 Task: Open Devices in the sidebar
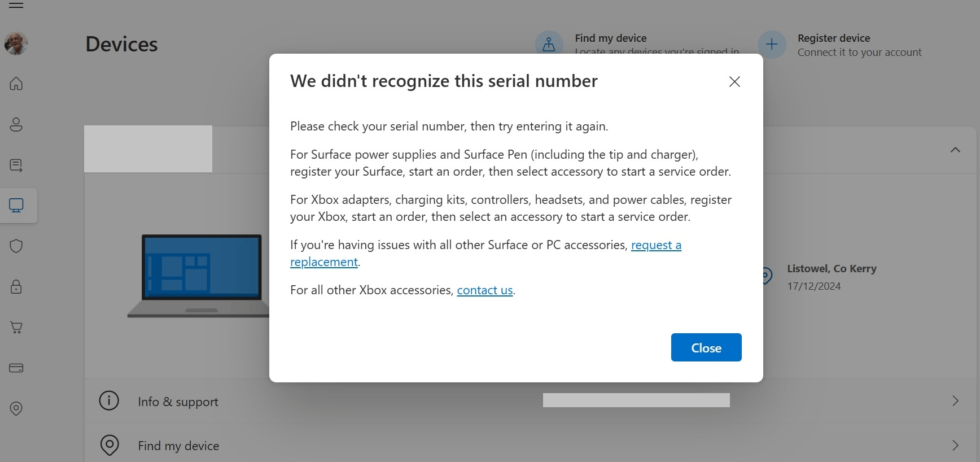click(x=16, y=206)
